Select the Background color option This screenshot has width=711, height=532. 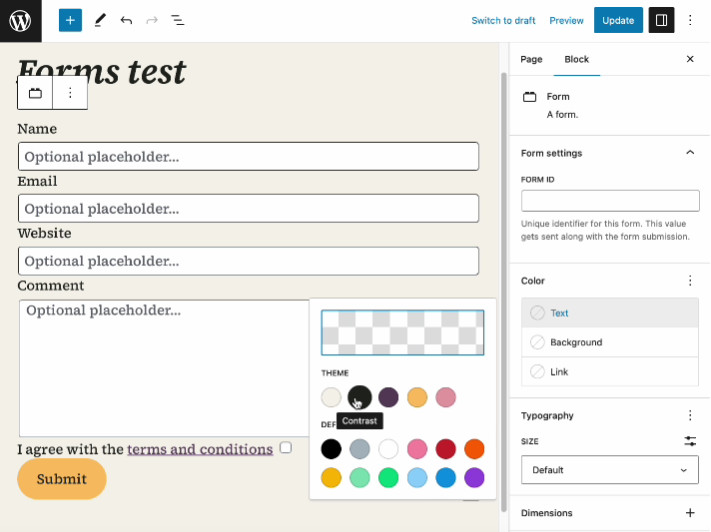pyautogui.click(x=609, y=342)
